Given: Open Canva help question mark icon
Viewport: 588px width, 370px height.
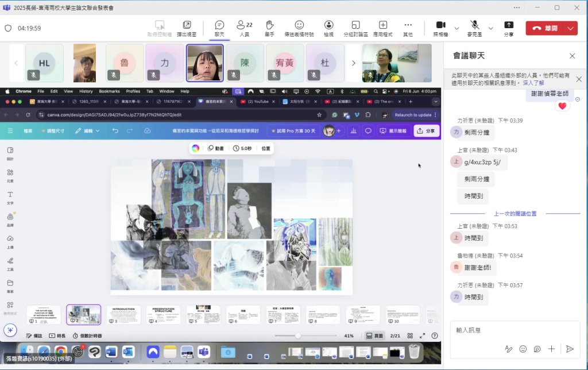Looking at the screenshot, I should (x=435, y=336).
